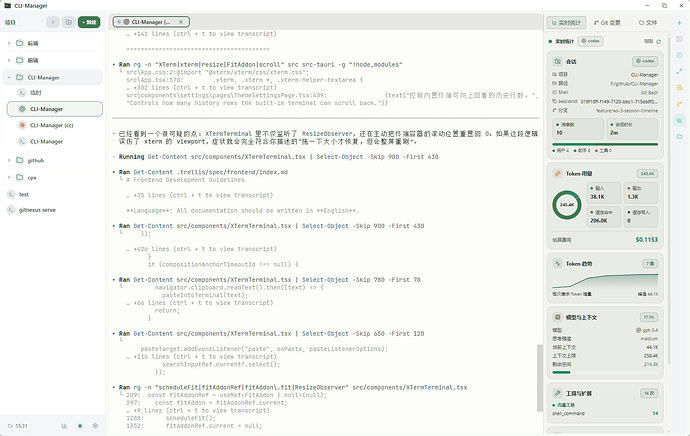Click the $0.1153 estimated cost value
This screenshot has width=690, height=436.
[x=646, y=239]
